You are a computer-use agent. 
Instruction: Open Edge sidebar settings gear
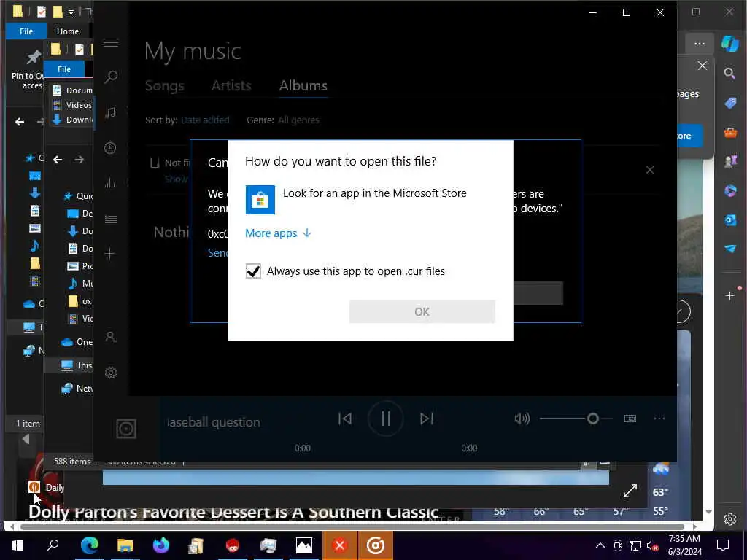coord(729,519)
